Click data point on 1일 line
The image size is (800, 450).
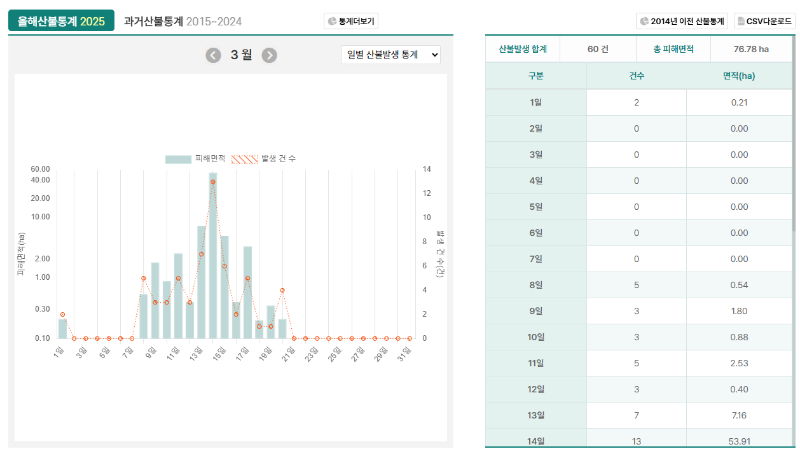[63, 315]
